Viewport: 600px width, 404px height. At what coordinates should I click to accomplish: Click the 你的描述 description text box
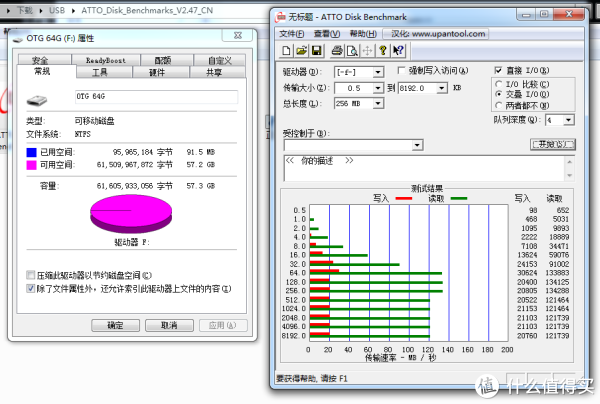(x=424, y=168)
